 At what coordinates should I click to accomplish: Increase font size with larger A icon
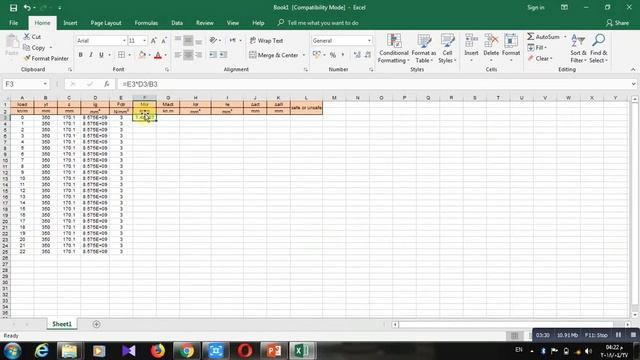click(x=153, y=40)
